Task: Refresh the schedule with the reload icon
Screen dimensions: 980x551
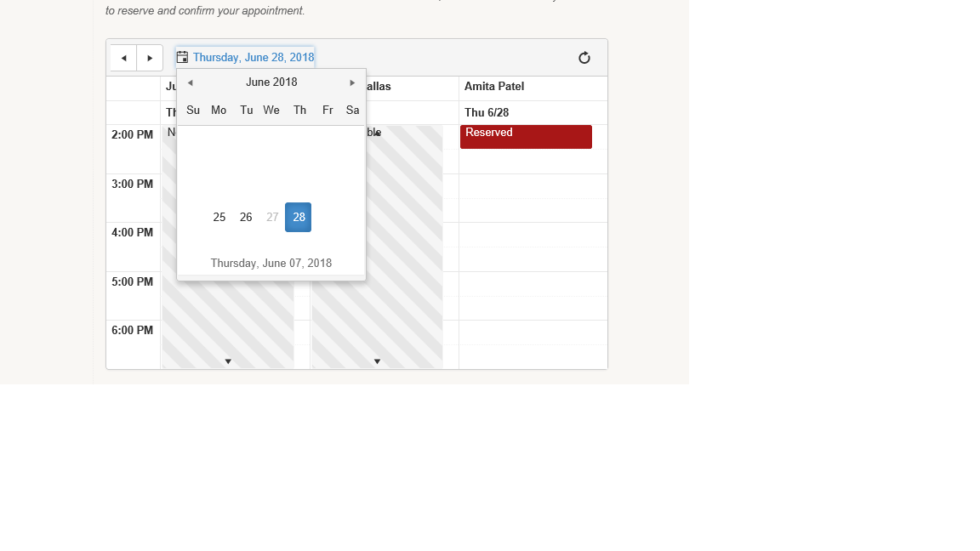Action: (584, 58)
